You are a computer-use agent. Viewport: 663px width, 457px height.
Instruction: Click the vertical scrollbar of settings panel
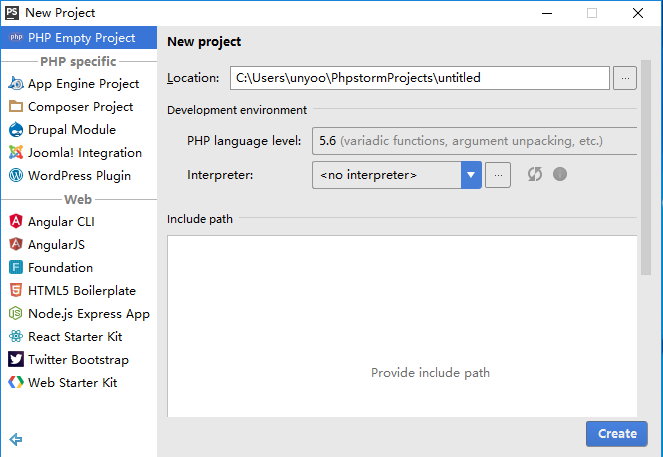pos(646,167)
